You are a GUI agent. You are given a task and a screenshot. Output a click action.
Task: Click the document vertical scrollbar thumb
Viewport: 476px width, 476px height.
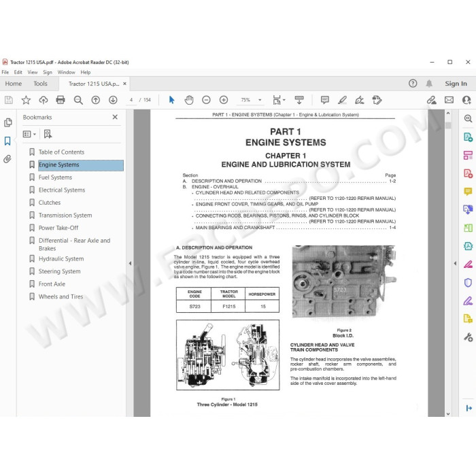point(448,125)
